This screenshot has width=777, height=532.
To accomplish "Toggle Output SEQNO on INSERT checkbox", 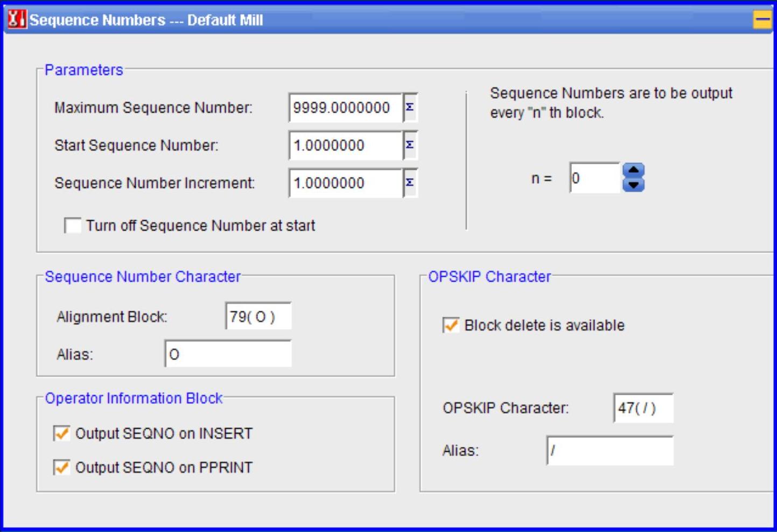I will pyautogui.click(x=62, y=433).
